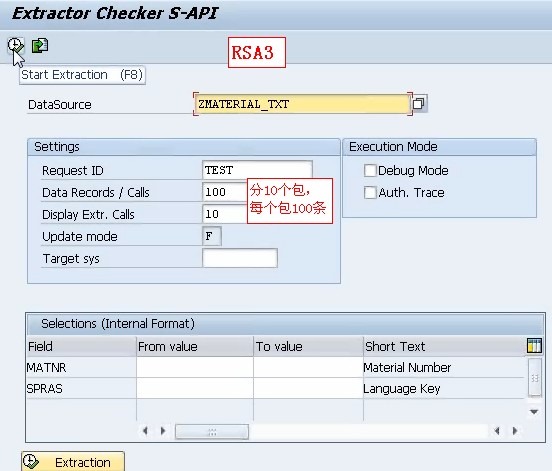Click the left horizontal scroll-right arrow
The height and width of the screenshot is (471, 552).
[163, 431]
